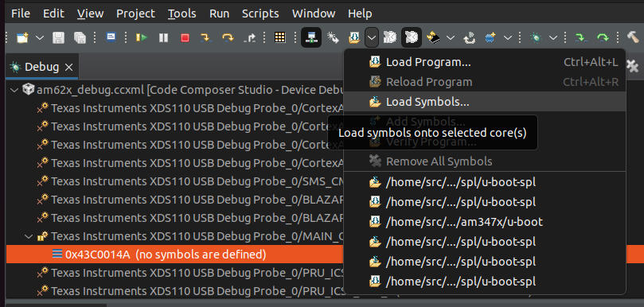Toggle the highlighted dark-background reset icon
This screenshot has width=644, height=307.
(x=412, y=37)
